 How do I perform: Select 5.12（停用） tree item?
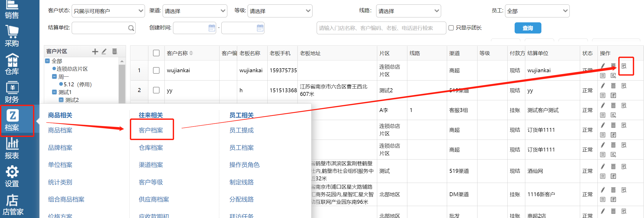point(77,84)
